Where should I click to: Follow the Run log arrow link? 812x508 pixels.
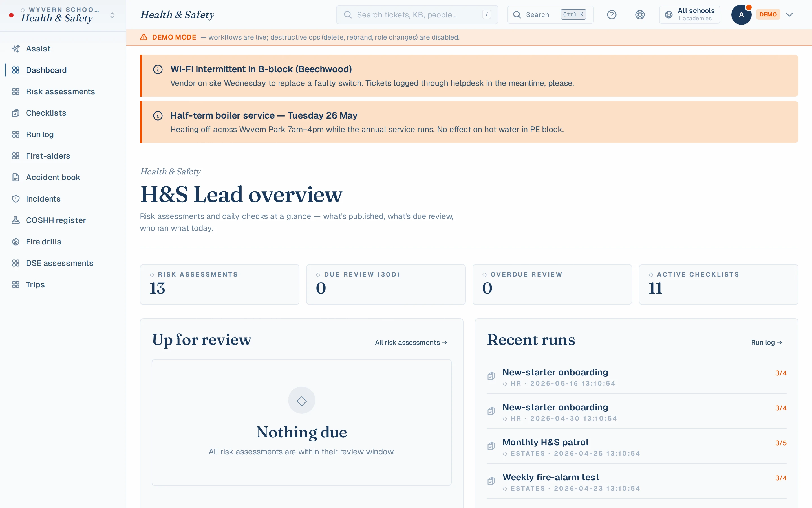766,343
